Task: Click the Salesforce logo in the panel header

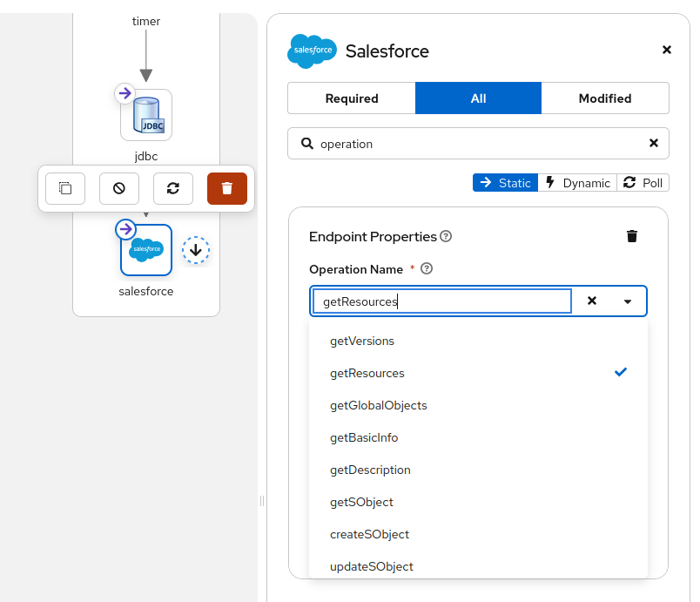Action: [311, 51]
